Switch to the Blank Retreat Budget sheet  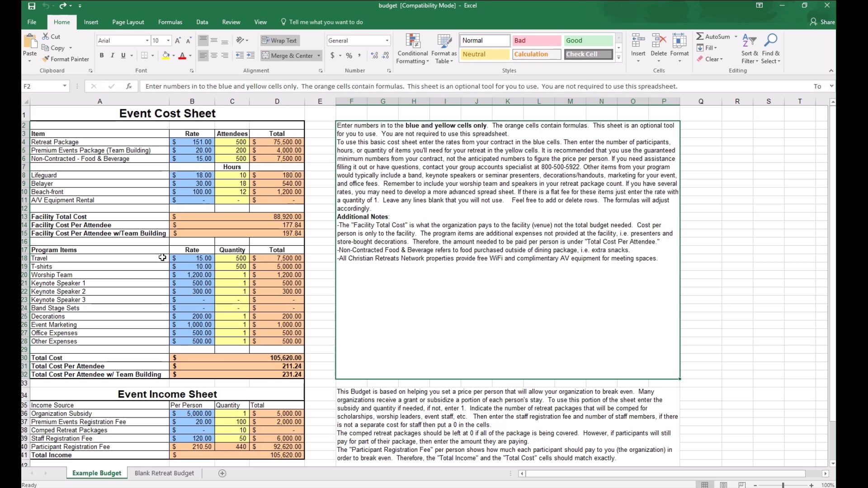[x=164, y=473]
